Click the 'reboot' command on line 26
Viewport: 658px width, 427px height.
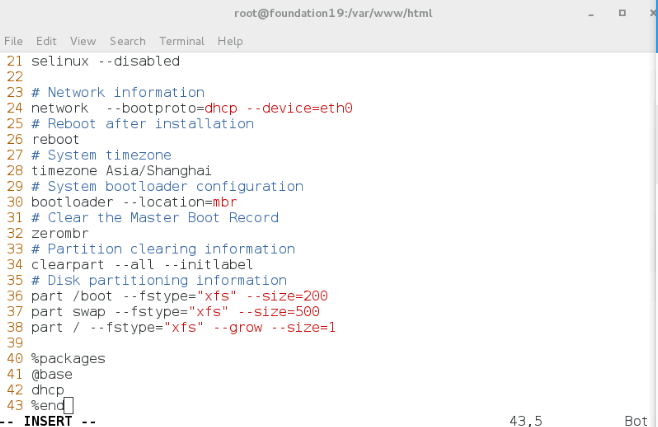pos(55,139)
